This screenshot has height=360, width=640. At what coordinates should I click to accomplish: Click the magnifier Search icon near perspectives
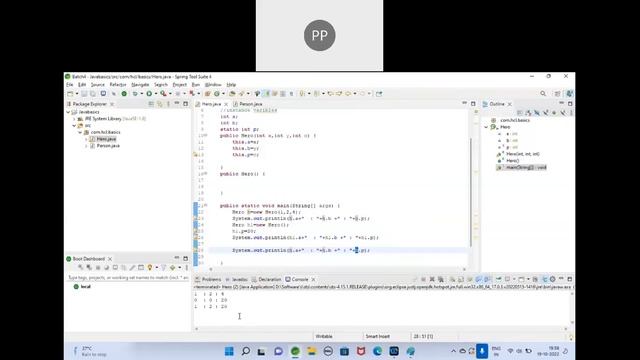click(x=543, y=93)
